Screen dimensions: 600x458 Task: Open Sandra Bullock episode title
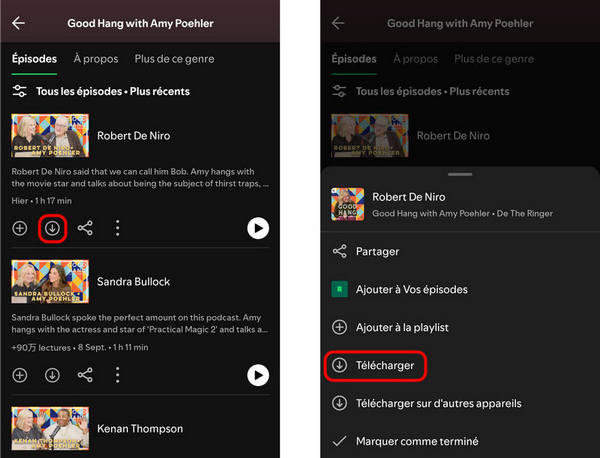(134, 282)
